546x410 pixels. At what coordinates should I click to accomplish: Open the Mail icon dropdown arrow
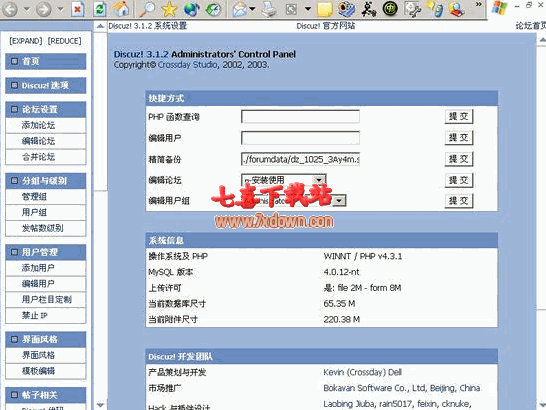click(x=252, y=9)
